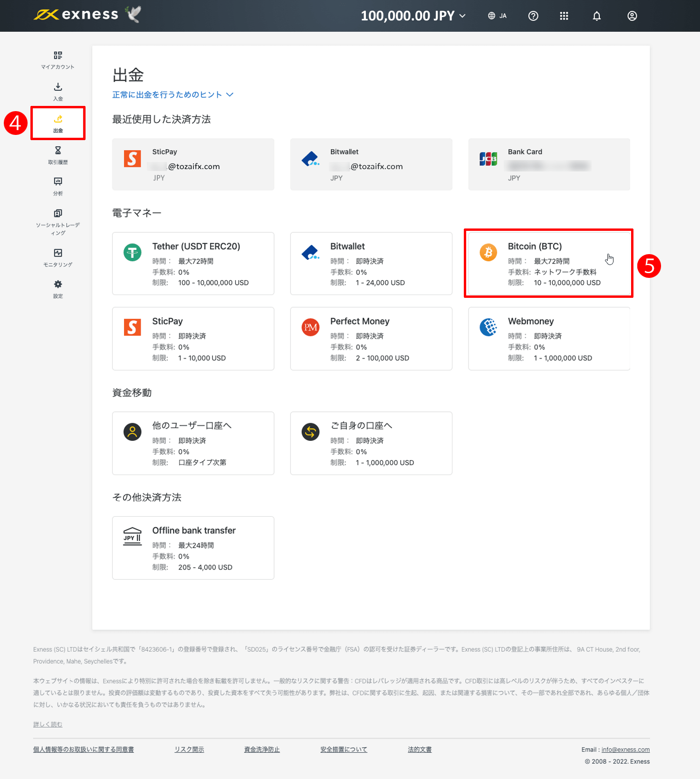Click Webmoney 1 - 1,000,000 USD limit

563,358
